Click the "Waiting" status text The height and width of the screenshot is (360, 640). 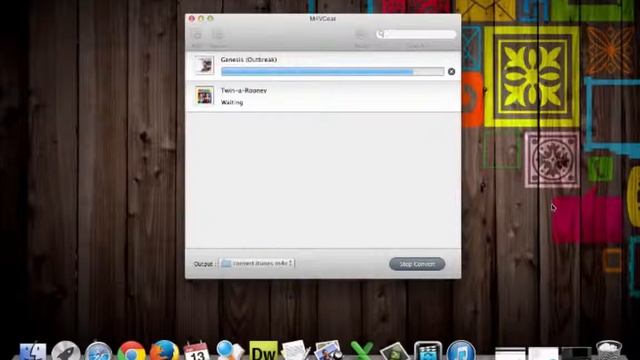(x=232, y=102)
